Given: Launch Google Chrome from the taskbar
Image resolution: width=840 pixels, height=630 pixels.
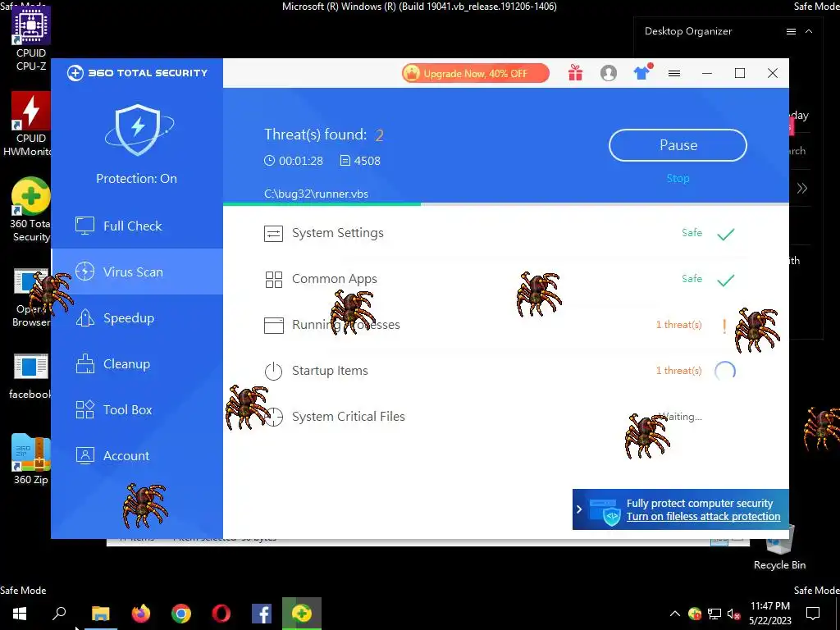Looking at the screenshot, I should 181,614.
